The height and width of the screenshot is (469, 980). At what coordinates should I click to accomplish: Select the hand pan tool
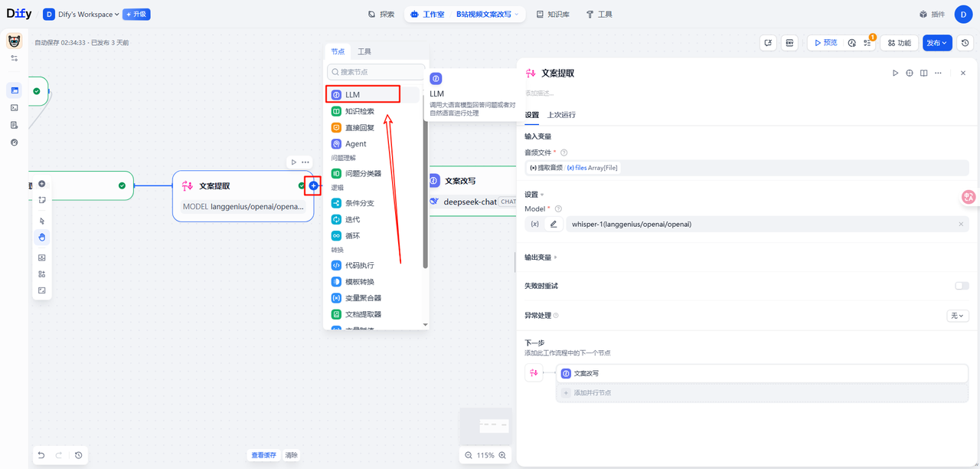coord(42,237)
